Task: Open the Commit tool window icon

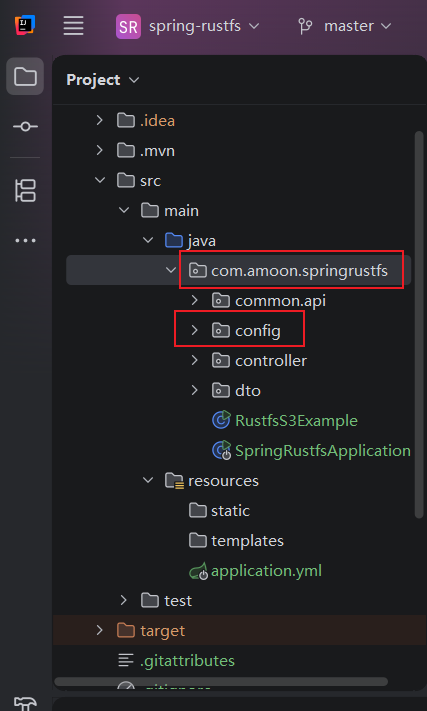Action: pos(25,127)
